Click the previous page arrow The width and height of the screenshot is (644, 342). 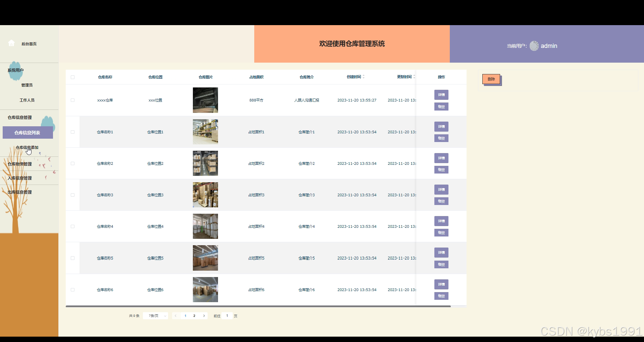[175, 316]
